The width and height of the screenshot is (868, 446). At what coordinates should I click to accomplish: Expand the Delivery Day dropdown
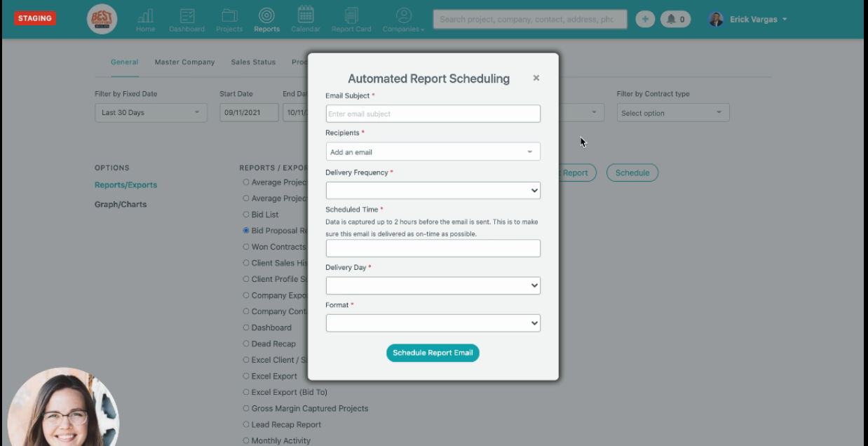point(433,285)
